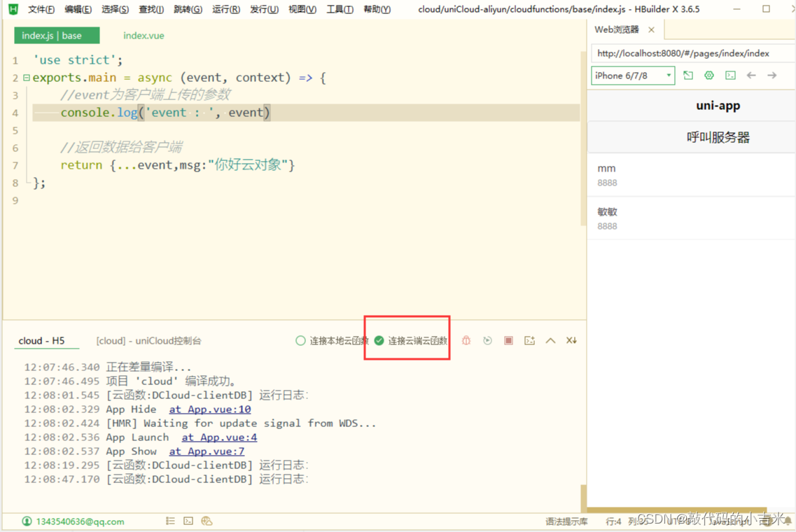This screenshot has width=796, height=532.
Task: Open the 文件(F) menu
Action: point(41,9)
